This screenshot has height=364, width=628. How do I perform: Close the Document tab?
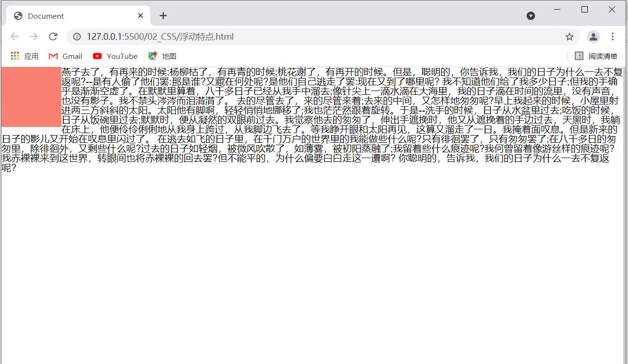140,16
